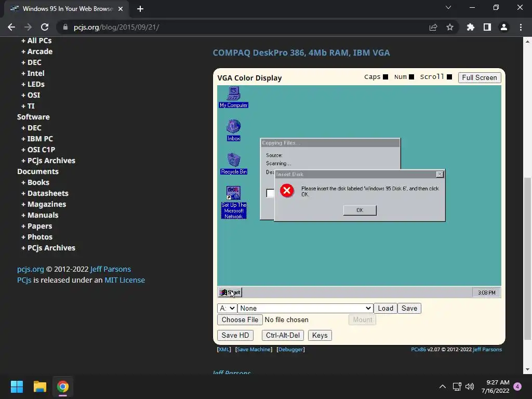Open Windows Start menu in taskbar
The image size is (532, 399).
coord(17,387)
